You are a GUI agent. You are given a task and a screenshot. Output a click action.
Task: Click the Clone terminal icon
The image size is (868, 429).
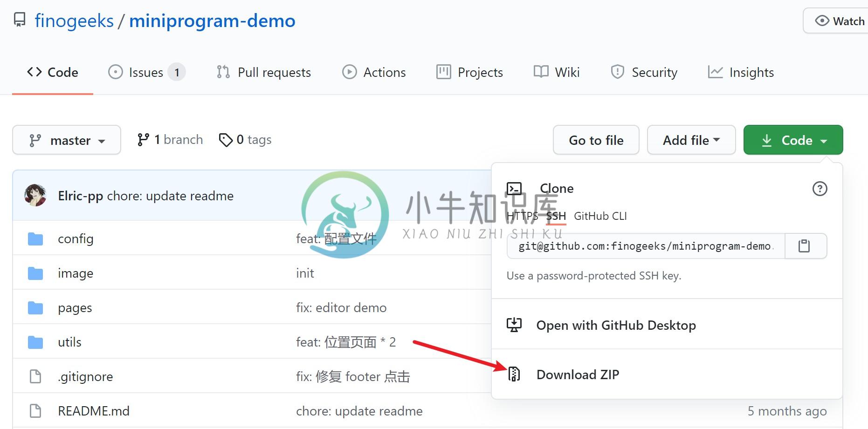[514, 189]
